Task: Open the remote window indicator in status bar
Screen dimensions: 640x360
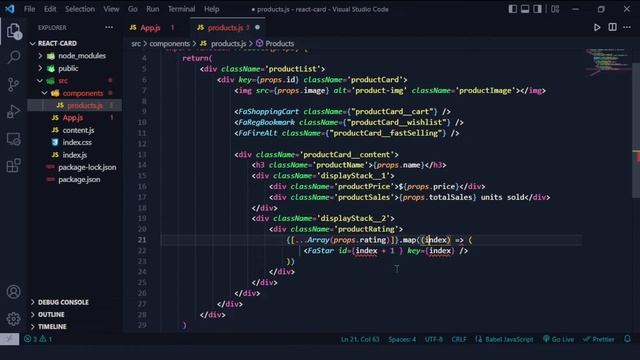Action: [x=9, y=339]
